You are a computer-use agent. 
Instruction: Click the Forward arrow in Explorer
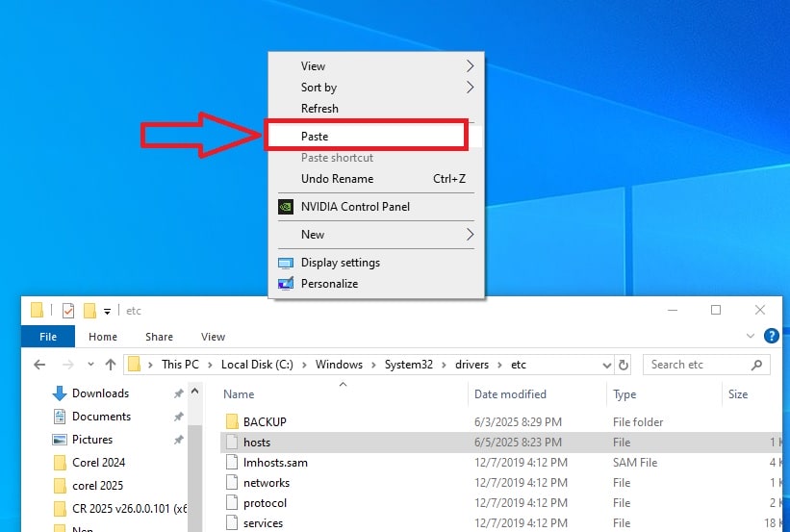(x=67, y=365)
